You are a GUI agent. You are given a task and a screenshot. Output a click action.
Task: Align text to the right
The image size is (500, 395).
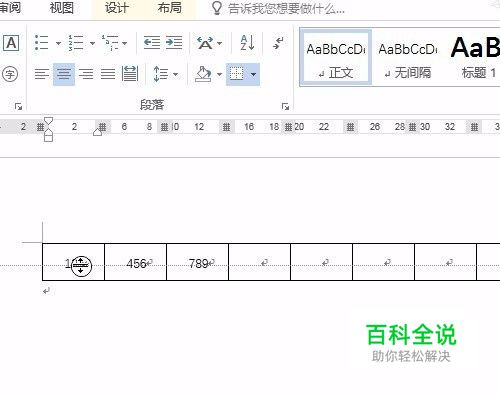pyautogui.click(x=86, y=74)
